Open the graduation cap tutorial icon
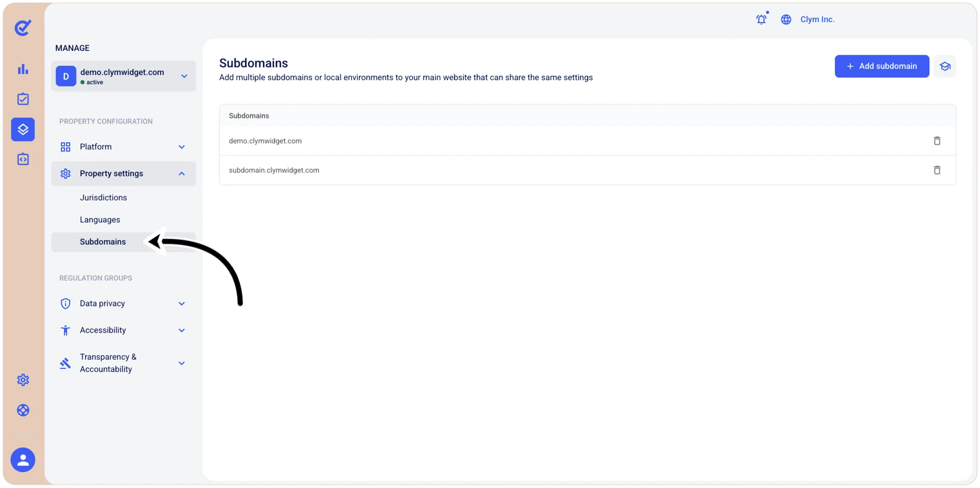The image size is (980, 488). click(x=945, y=66)
